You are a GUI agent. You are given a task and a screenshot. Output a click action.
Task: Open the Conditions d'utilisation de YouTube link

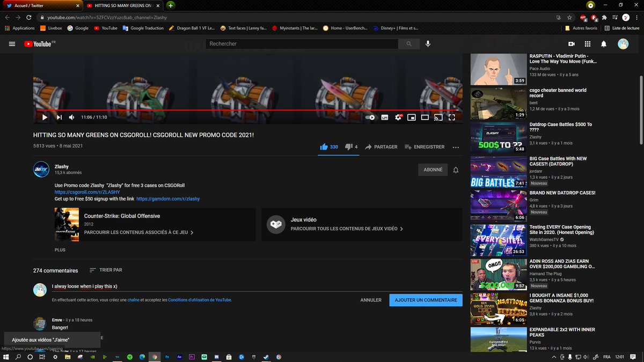click(200, 300)
